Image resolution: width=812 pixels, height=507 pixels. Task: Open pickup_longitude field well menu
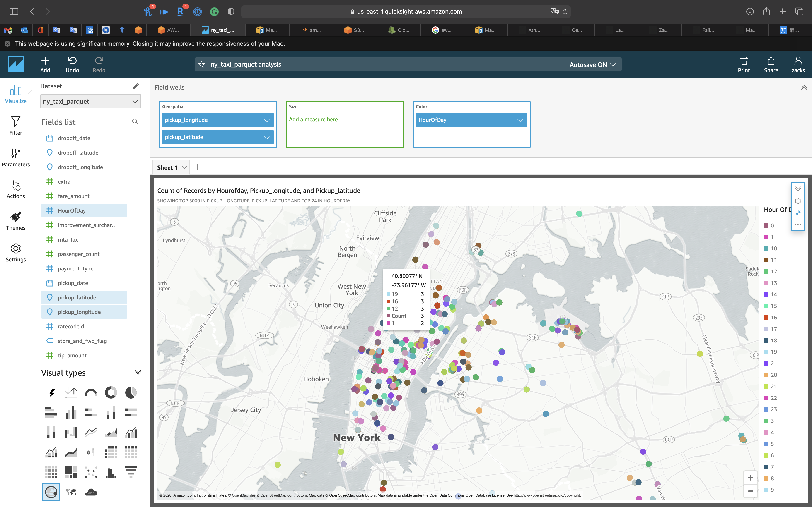click(x=266, y=120)
